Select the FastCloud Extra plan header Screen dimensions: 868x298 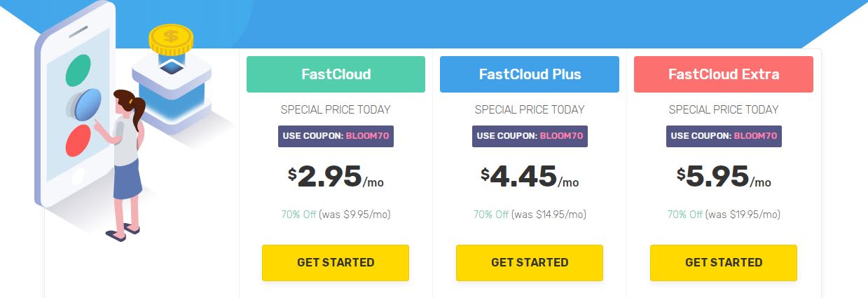[724, 74]
